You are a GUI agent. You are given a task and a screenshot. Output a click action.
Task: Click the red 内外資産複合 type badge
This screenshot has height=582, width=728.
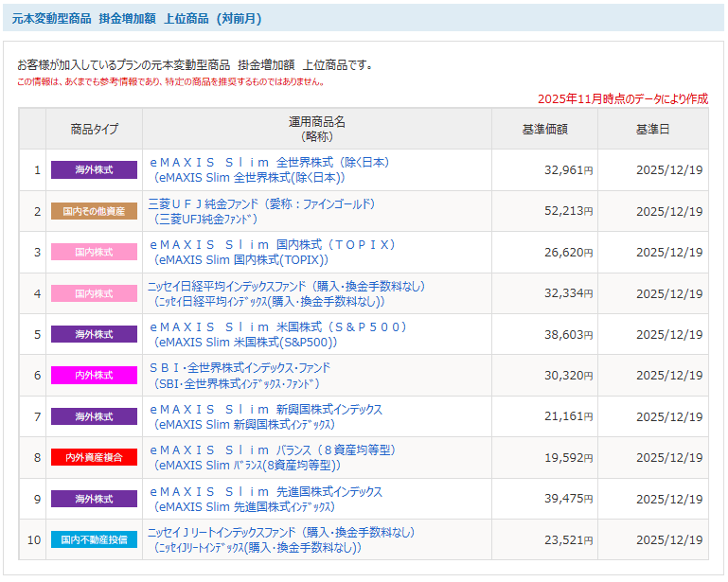pos(94,458)
